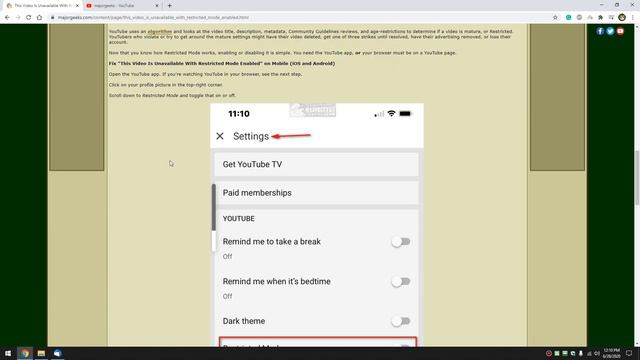Click the bold Fix This Video heading
640x360 pixels.
(222, 63)
